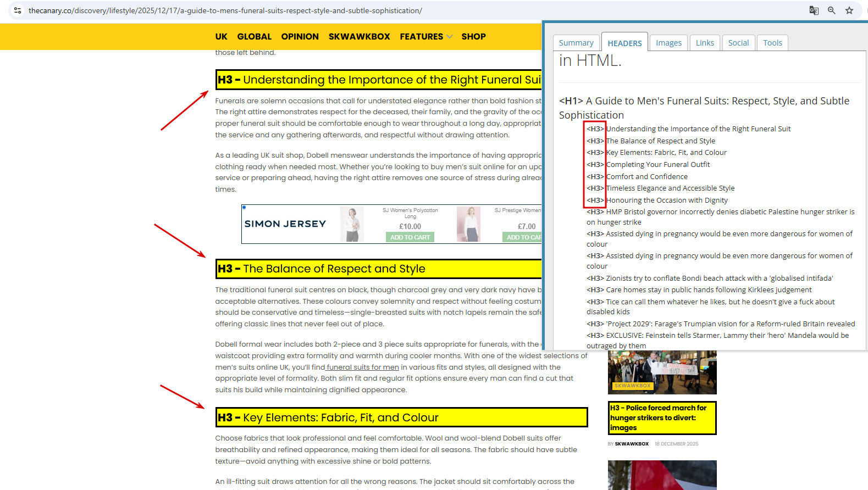The image size is (868, 490).
Task: Open the OPINION section
Action: pos(300,36)
